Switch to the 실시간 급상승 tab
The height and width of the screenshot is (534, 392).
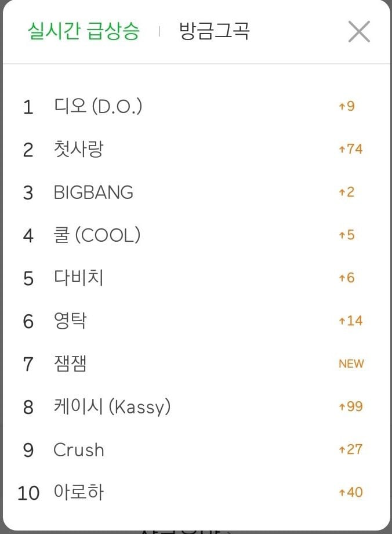click(x=84, y=31)
